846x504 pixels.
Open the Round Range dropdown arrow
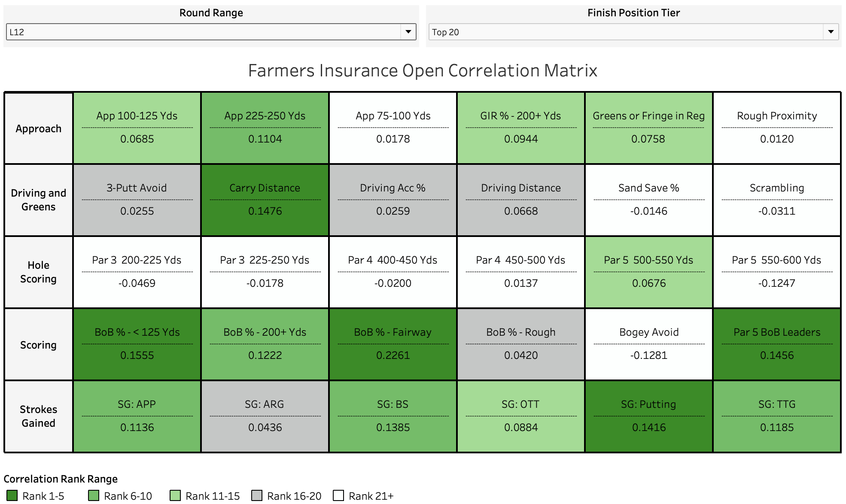pyautogui.click(x=408, y=32)
